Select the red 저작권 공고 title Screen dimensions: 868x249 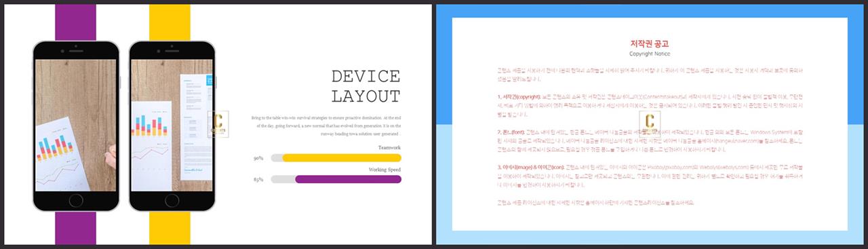[650, 44]
